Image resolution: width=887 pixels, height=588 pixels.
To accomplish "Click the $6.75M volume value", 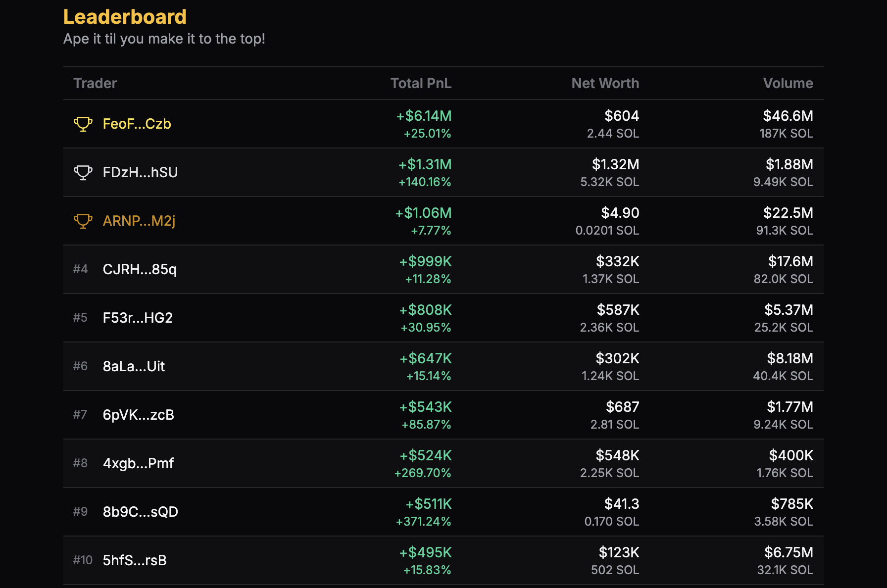I will (x=789, y=552).
